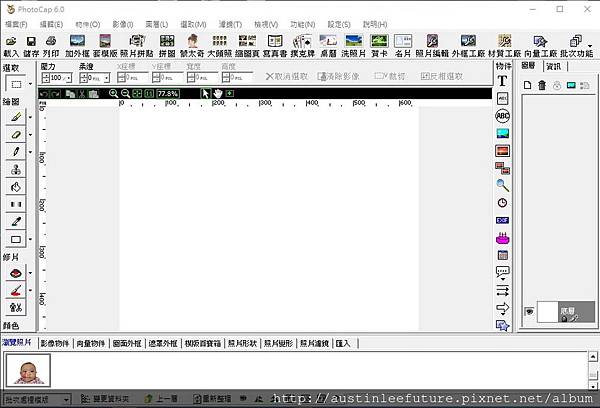The height and width of the screenshot is (408, 600).
Task: Add clock object from object bar
Action: click(x=502, y=202)
